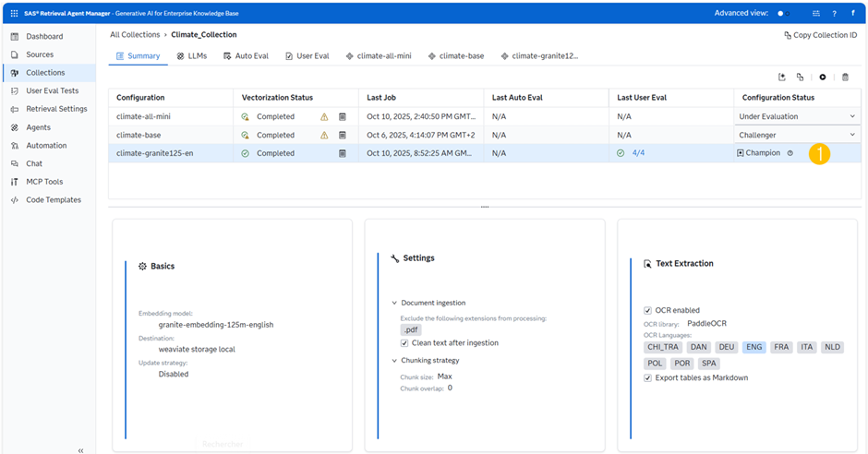Click the duplicate configuration icon in the toolbar

coord(800,78)
